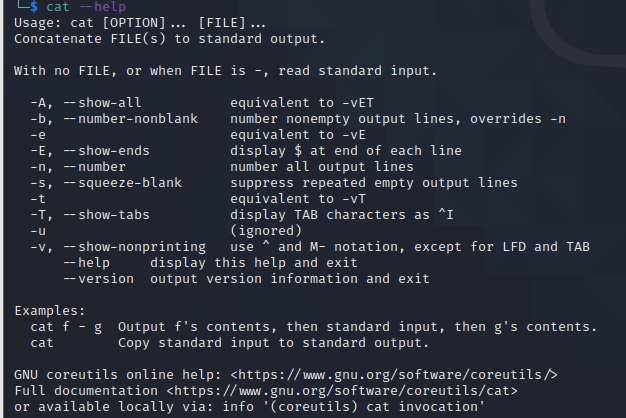Click the 'cat --help' command at prompt
The width and height of the screenshot is (626, 418).
86,6
